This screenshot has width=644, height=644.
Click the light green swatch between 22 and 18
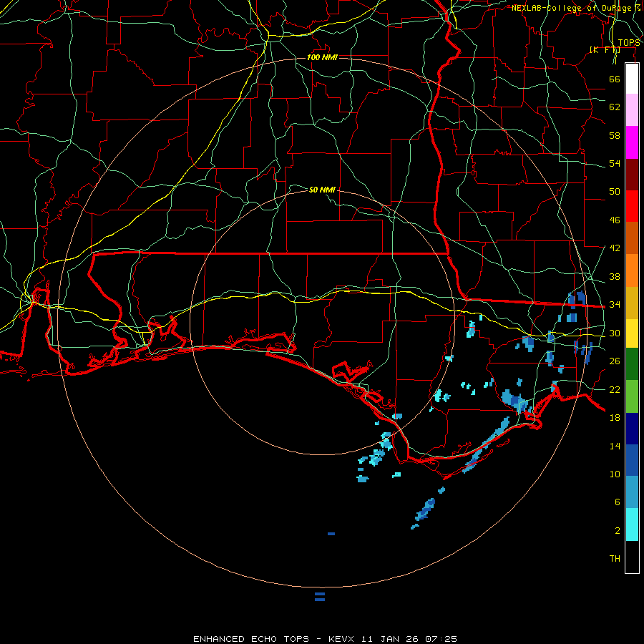pos(632,396)
